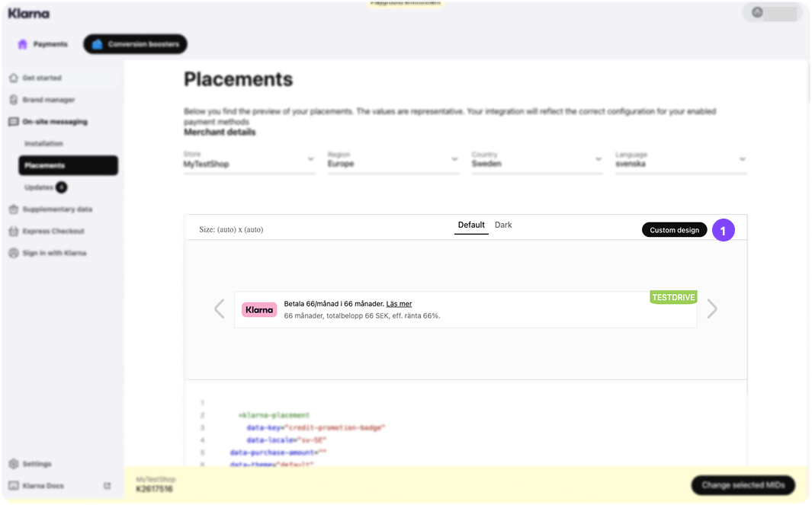Screen dimensions: 812x505
Task: Click the Brand manager sidebar icon
Action: coord(14,100)
